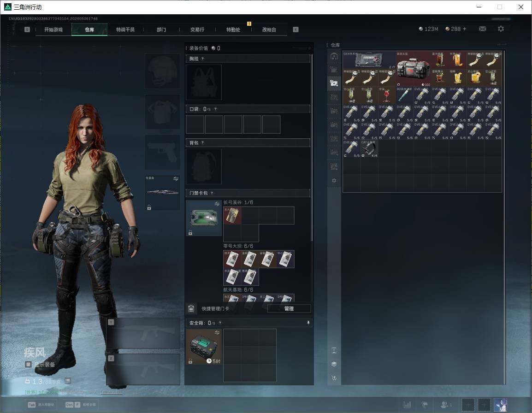This screenshot has height=413, width=532.
Task: Click second plus squad invite slot
Action: pos(484,405)
